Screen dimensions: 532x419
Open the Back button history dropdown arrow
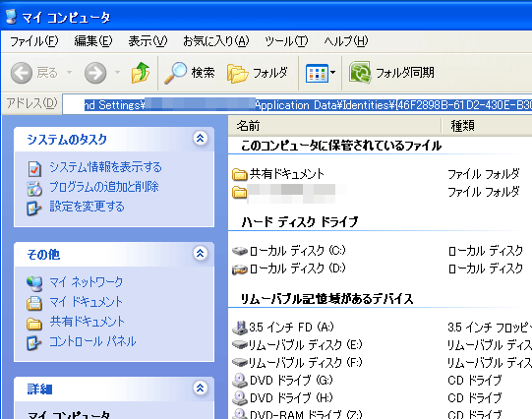click(x=69, y=72)
